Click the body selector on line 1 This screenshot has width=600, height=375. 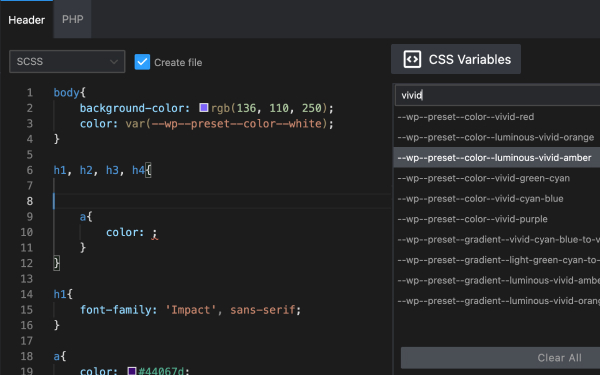coord(66,93)
